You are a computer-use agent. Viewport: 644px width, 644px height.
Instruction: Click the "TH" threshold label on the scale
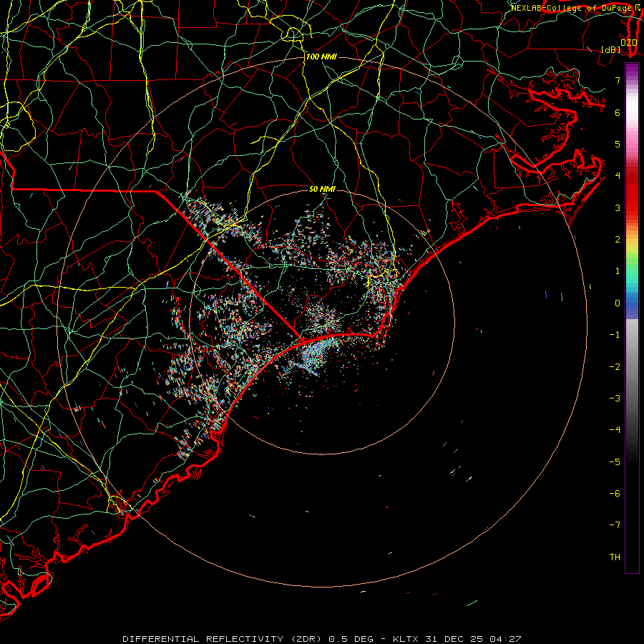pos(615,557)
